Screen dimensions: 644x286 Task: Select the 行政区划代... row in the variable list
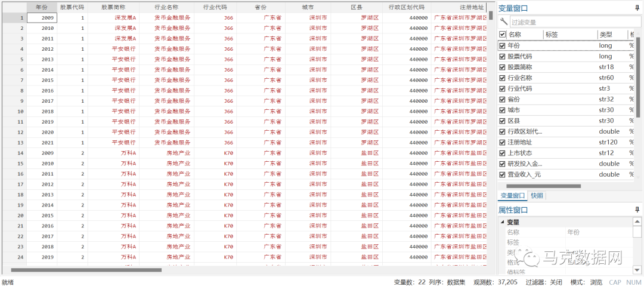click(x=567, y=132)
